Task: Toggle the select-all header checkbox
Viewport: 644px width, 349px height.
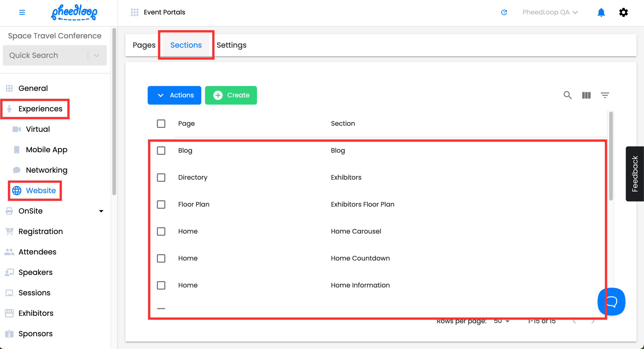Action: pyautogui.click(x=161, y=124)
